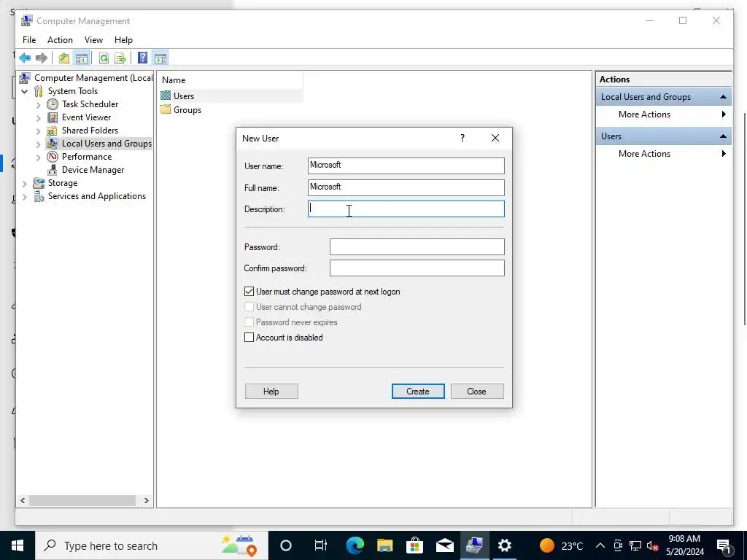The image size is (747, 560).
Task: Click the Performance gauge icon
Action: (x=53, y=157)
